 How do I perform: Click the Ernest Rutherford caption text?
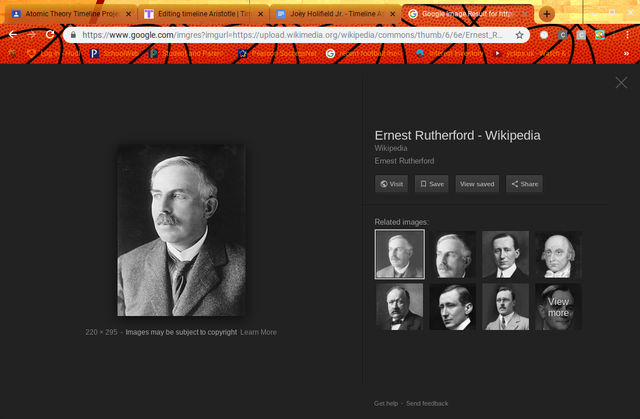pos(404,161)
